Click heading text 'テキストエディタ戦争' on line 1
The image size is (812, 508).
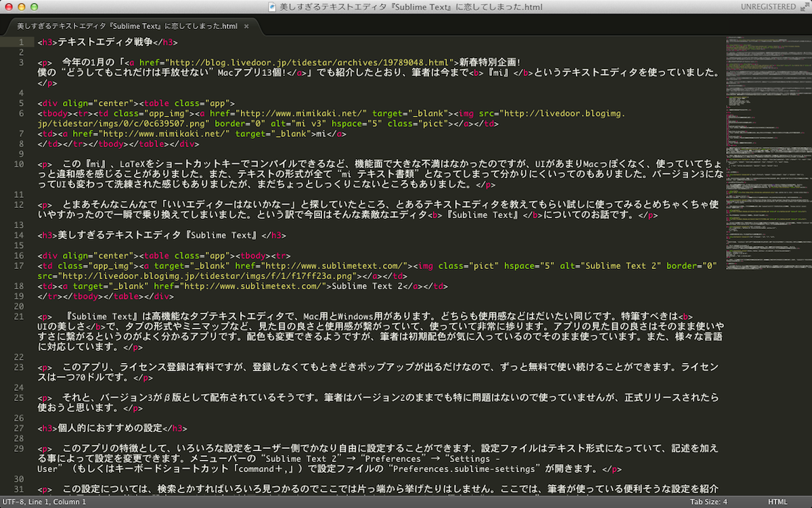[104, 42]
